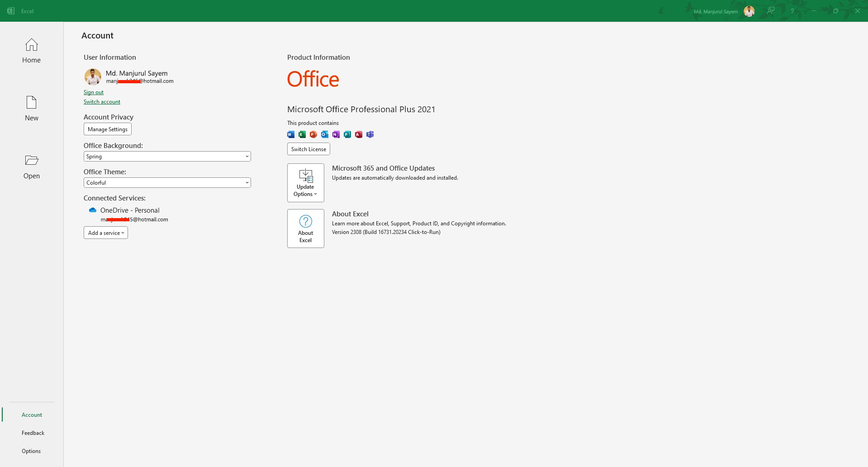The height and width of the screenshot is (467, 868).
Task: Click the OneDrive cloud icon
Action: (93, 210)
